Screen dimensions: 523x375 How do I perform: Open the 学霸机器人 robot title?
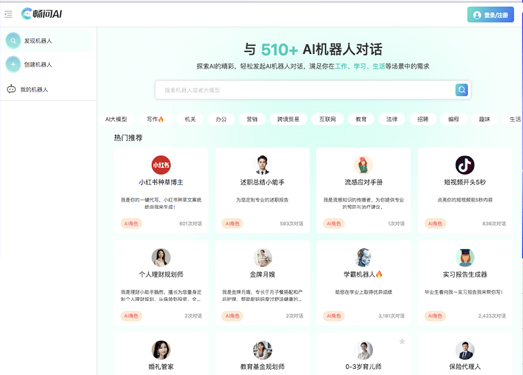coord(363,274)
